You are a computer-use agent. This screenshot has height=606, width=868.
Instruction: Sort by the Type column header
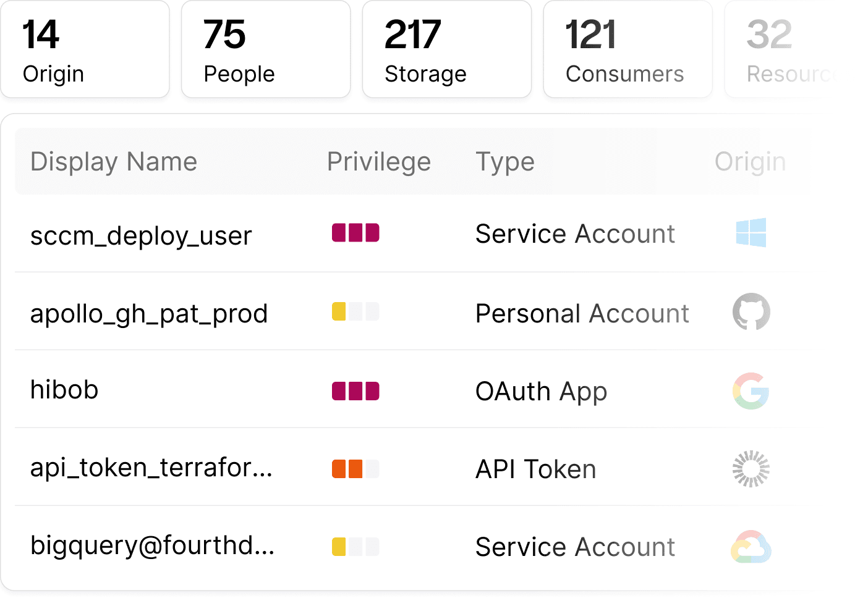tap(504, 162)
